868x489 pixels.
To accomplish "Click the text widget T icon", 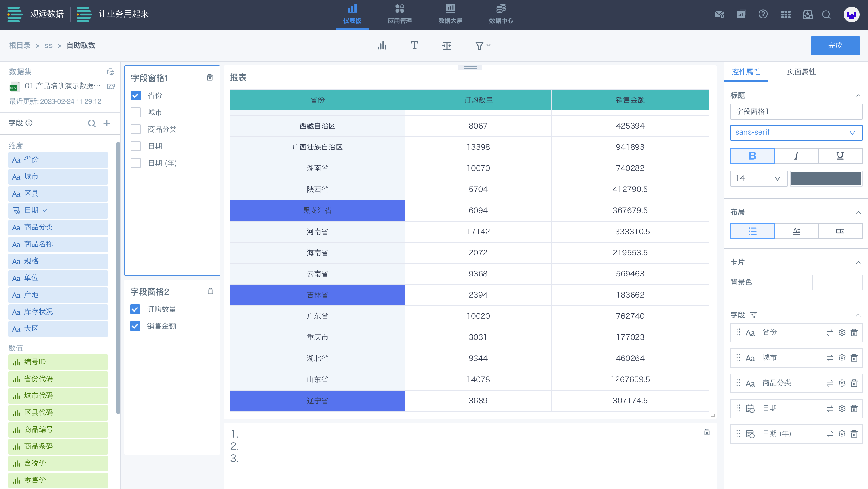I will pos(414,46).
